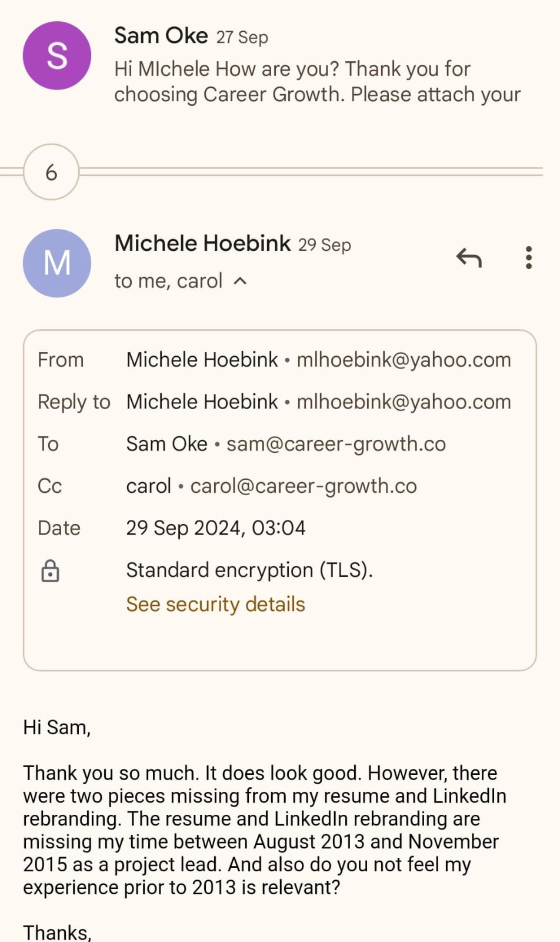560x942 pixels.
Task: Tap the date 29 Sep 2024, 03:04
Action: (x=216, y=528)
